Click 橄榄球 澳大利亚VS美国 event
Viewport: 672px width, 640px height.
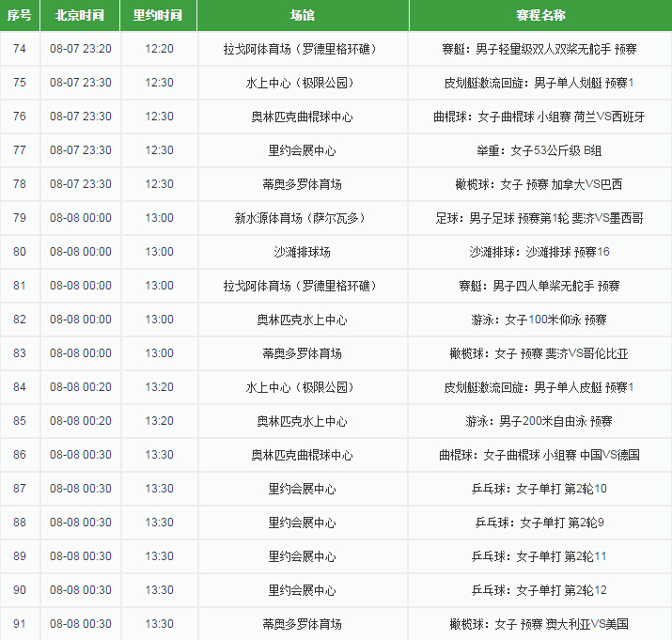coord(539,625)
